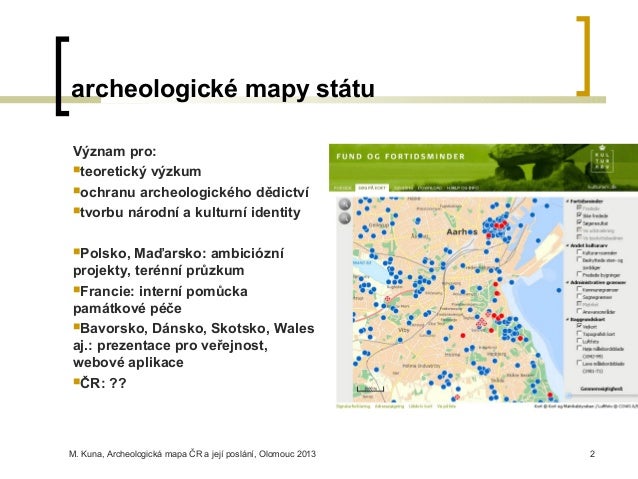Enable the Kommunegrænser checkbox
This screenshot has height=479, width=638.
pos(579,289)
